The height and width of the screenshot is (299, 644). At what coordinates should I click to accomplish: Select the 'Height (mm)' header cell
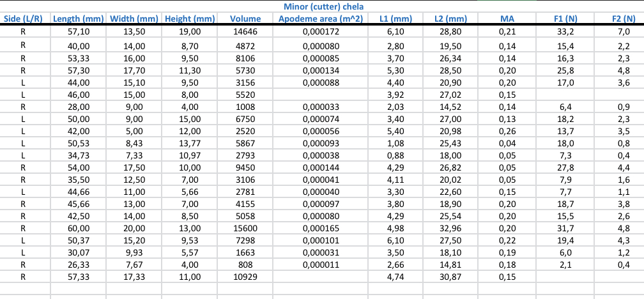pyautogui.click(x=190, y=19)
